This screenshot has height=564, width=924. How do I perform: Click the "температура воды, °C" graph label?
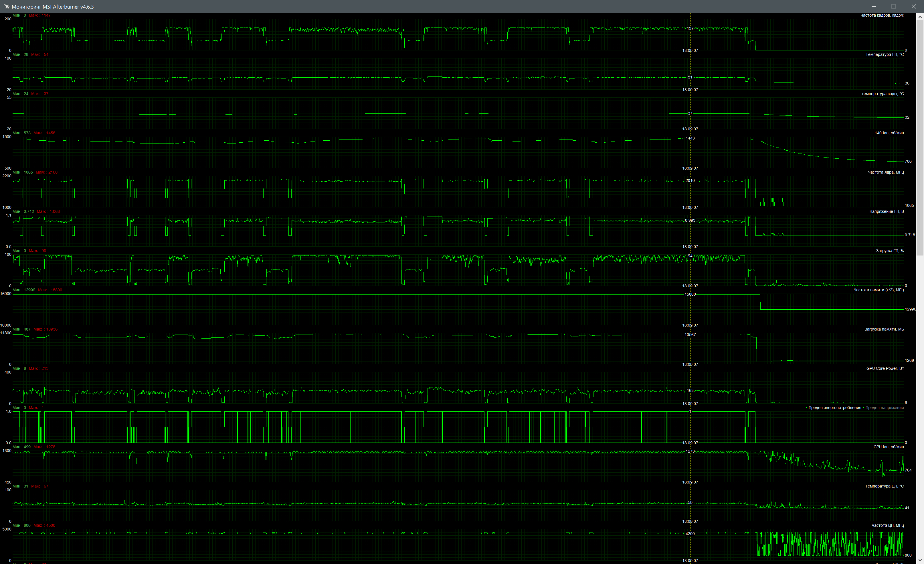click(x=883, y=94)
